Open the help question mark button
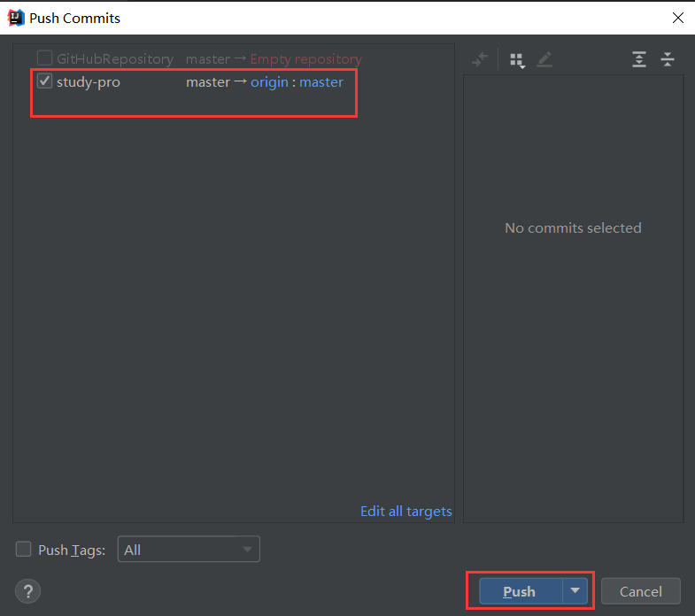The height and width of the screenshot is (616, 695). 28,591
